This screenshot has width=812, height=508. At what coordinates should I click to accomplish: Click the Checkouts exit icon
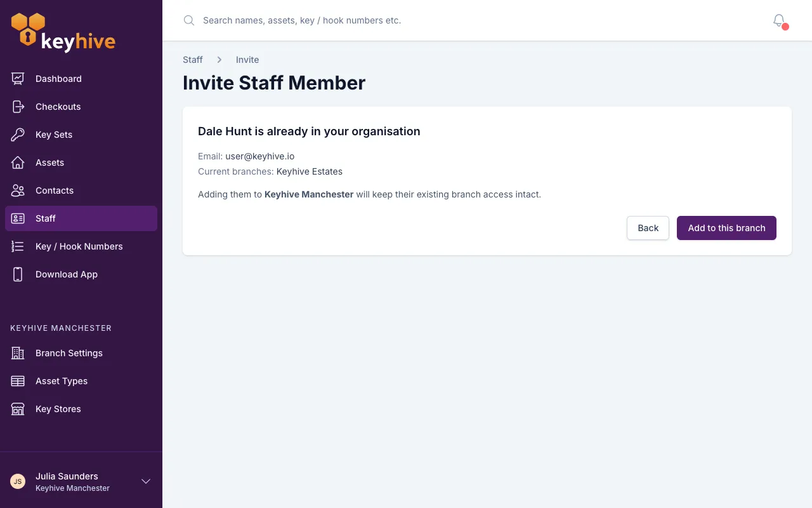tap(18, 107)
